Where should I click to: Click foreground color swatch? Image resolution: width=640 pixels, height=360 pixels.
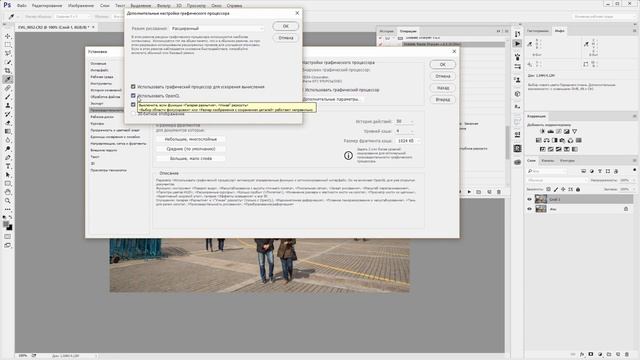[x=6, y=224]
